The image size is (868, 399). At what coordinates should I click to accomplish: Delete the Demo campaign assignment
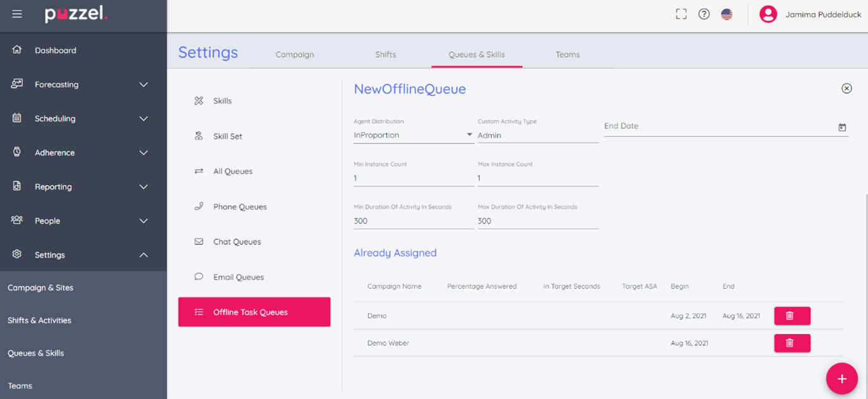pos(792,316)
